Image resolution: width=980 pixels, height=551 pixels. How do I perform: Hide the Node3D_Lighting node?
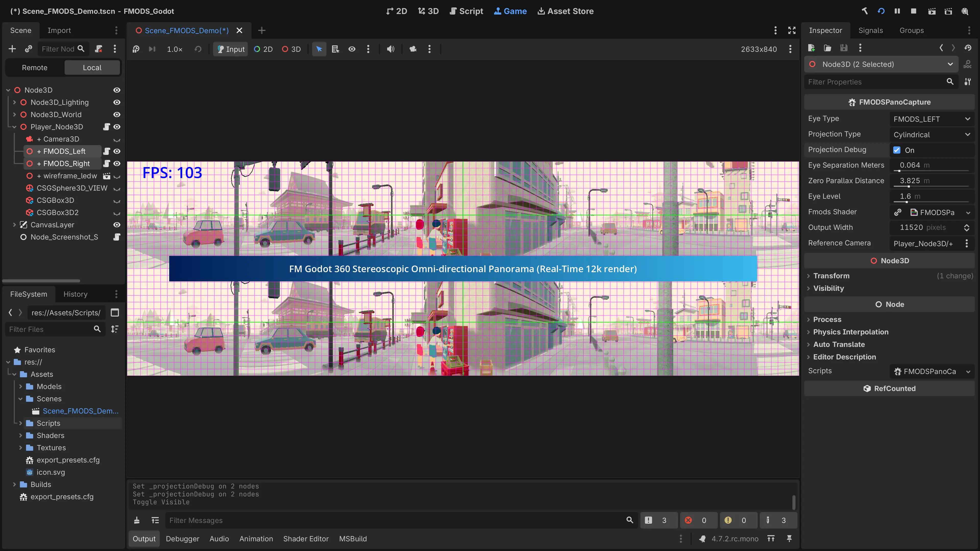click(117, 102)
